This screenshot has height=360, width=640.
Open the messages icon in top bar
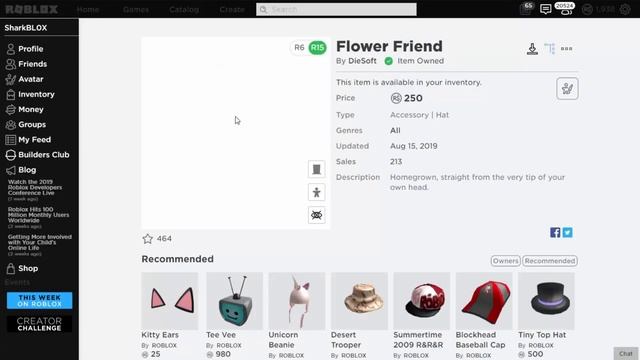click(x=545, y=9)
